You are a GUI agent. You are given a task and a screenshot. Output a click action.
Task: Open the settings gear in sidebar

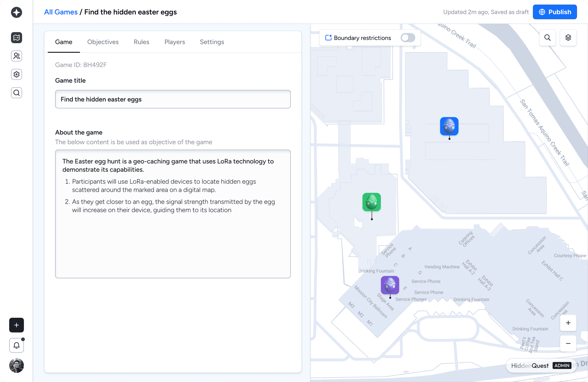coord(16,74)
